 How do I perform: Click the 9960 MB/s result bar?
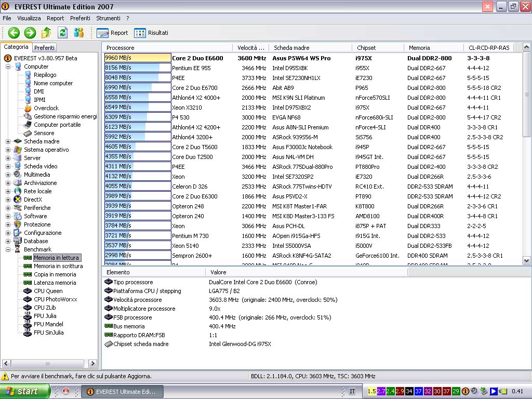[138, 58]
